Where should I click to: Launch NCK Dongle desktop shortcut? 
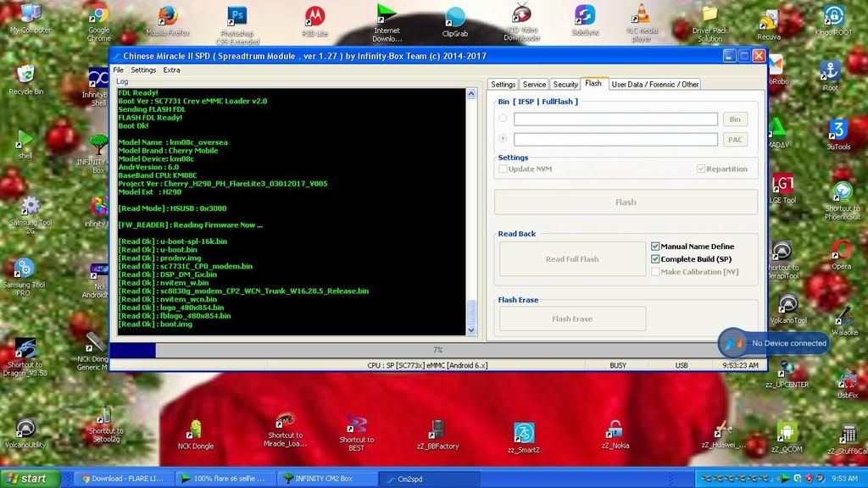click(x=196, y=430)
